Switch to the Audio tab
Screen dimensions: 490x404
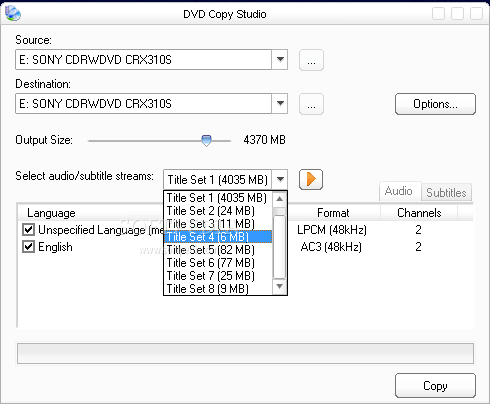coord(399,191)
